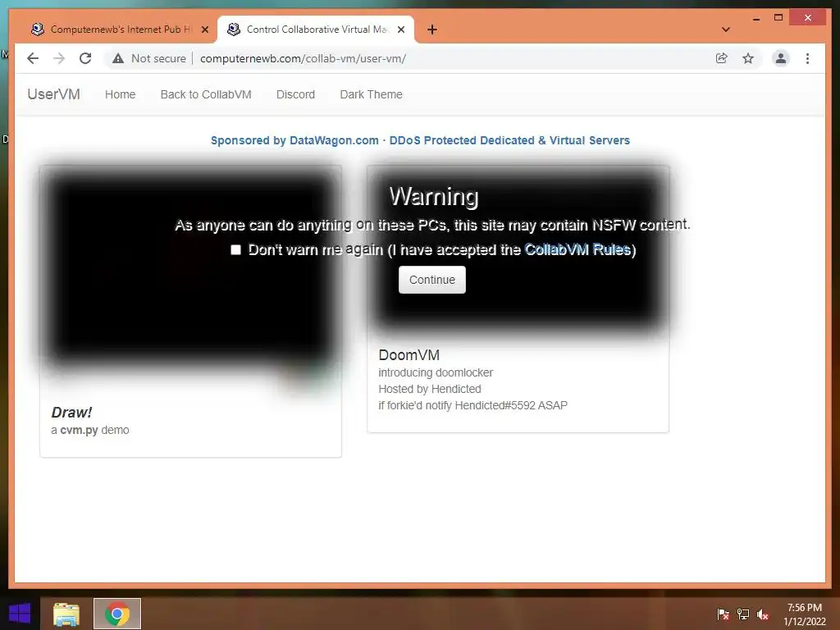Click the Chrome taskbar icon
The image size is (840, 630).
pyautogui.click(x=117, y=614)
